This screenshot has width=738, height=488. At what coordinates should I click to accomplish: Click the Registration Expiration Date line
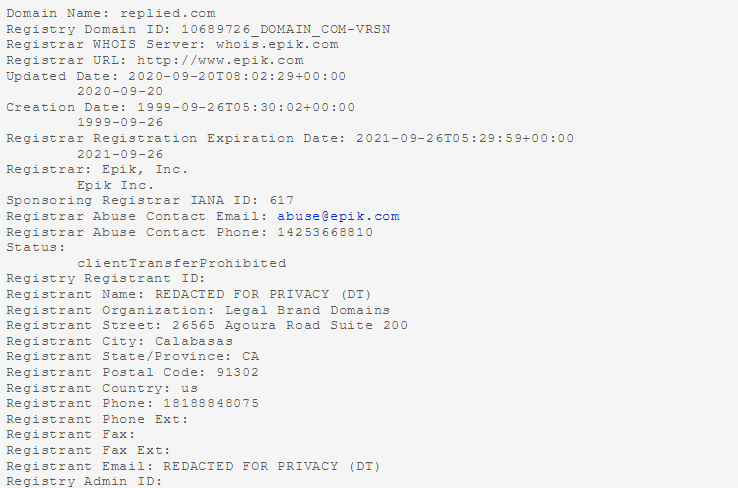point(290,138)
